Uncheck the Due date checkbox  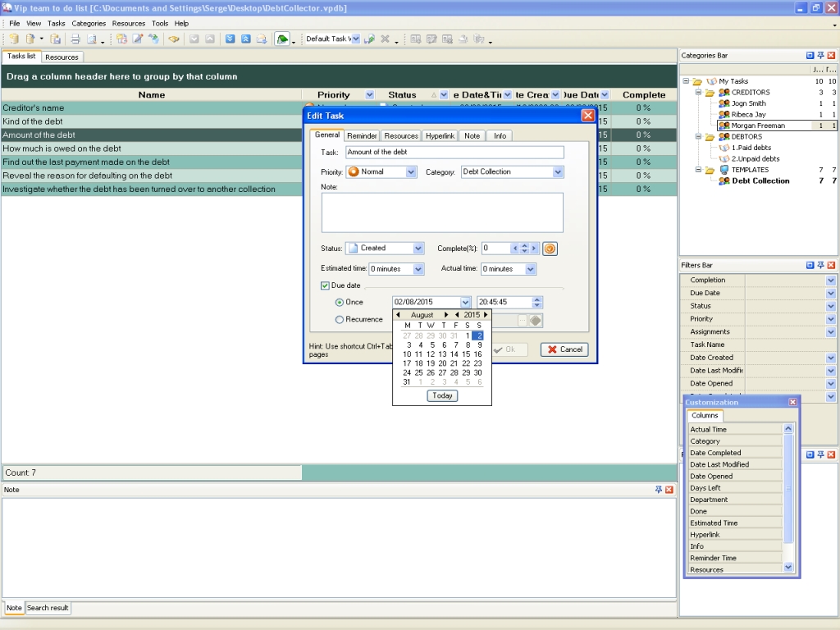(x=326, y=285)
